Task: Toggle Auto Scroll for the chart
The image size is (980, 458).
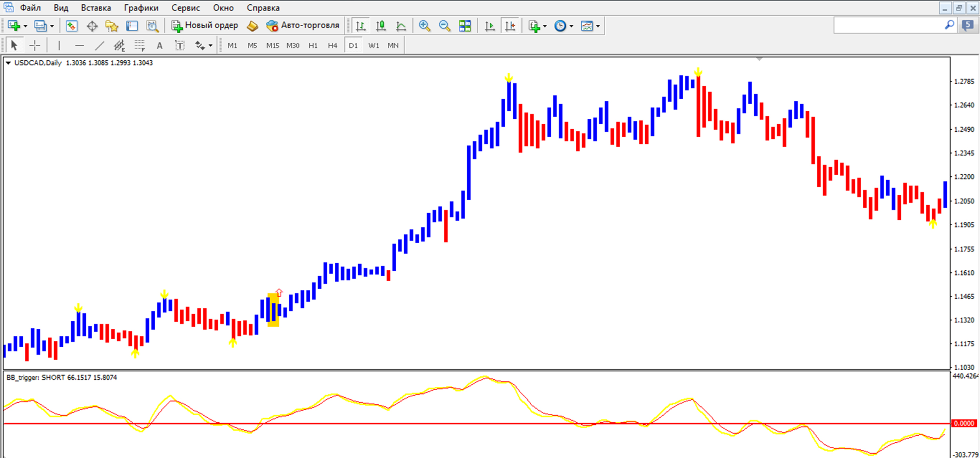Action: click(490, 26)
